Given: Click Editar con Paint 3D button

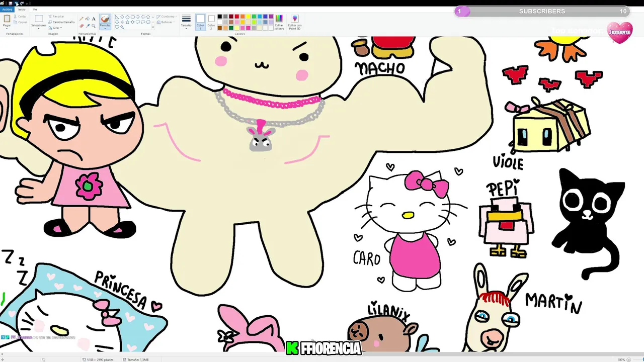Looking at the screenshot, I should (295, 22).
